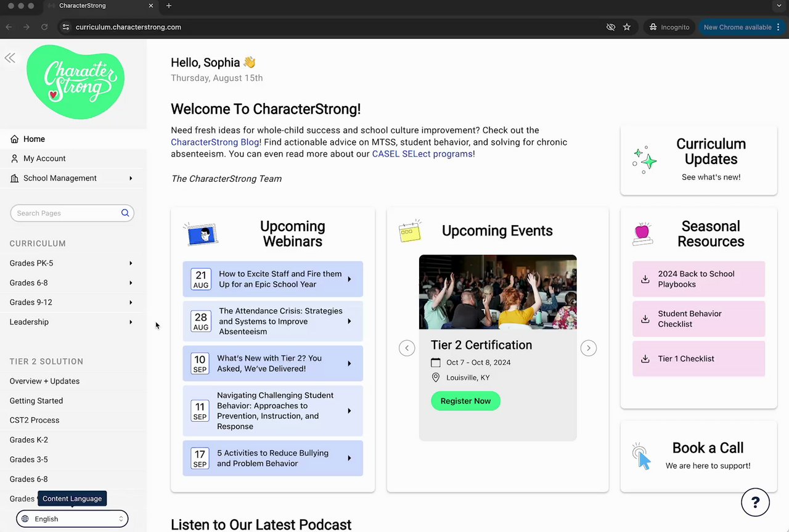
Task: Open the CASEL SELect programs link
Action: (x=422, y=154)
